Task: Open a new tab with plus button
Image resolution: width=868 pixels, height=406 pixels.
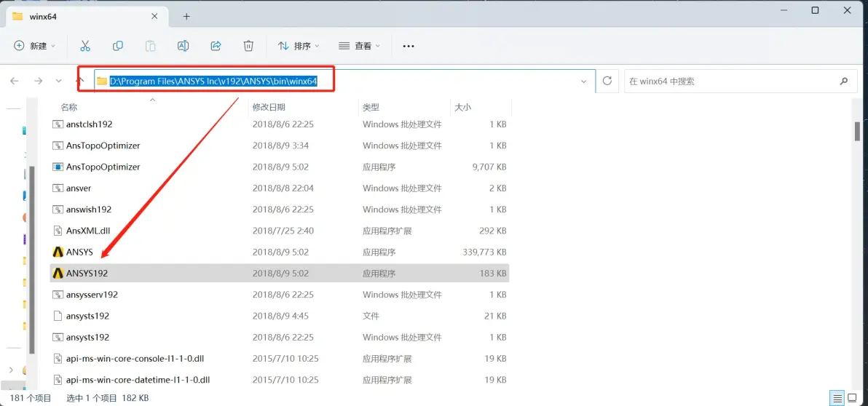Action: coord(186,17)
